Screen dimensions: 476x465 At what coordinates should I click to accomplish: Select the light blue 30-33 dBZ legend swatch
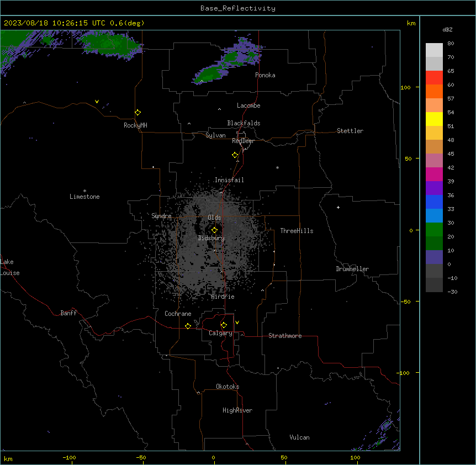[x=434, y=216]
